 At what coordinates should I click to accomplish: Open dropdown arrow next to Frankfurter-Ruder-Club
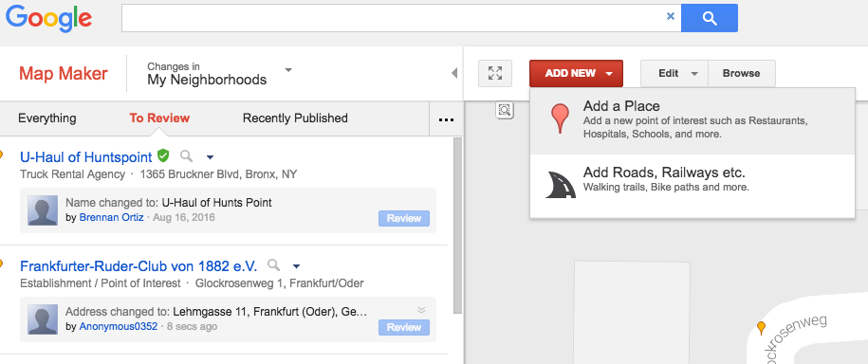click(x=296, y=266)
